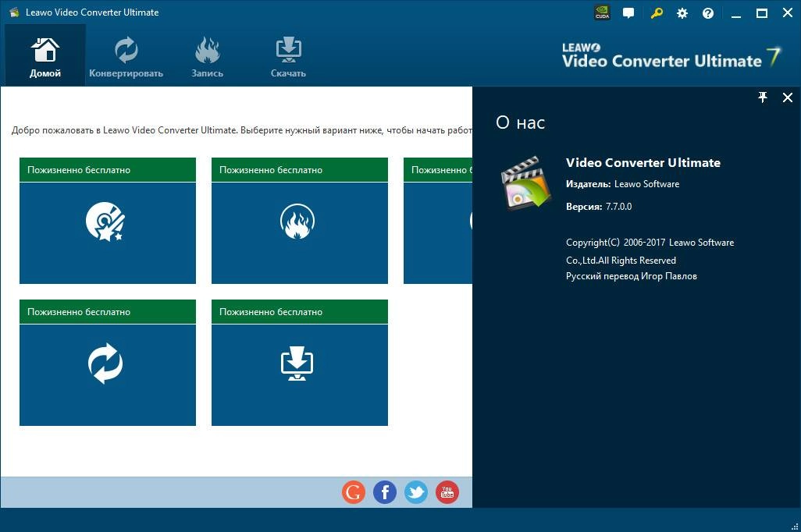
Task: Visit the Facebook page icon
Action: pyautogui.click(x=385, y=492)
